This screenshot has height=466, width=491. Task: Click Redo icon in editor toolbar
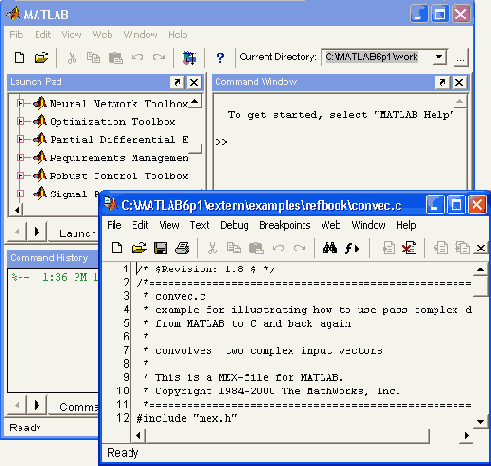[x=299, y=248]
